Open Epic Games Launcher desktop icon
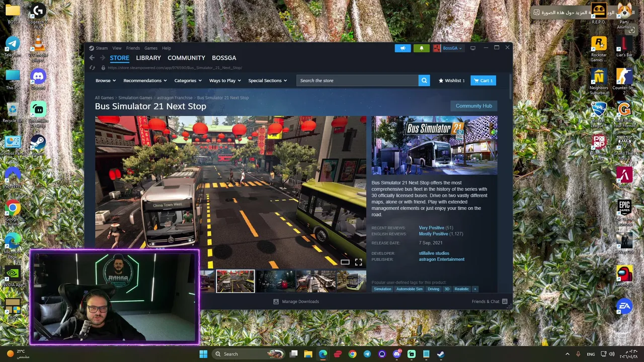Image resolution: width=644 pixels, height=362 pixels. tap(624, 214)
